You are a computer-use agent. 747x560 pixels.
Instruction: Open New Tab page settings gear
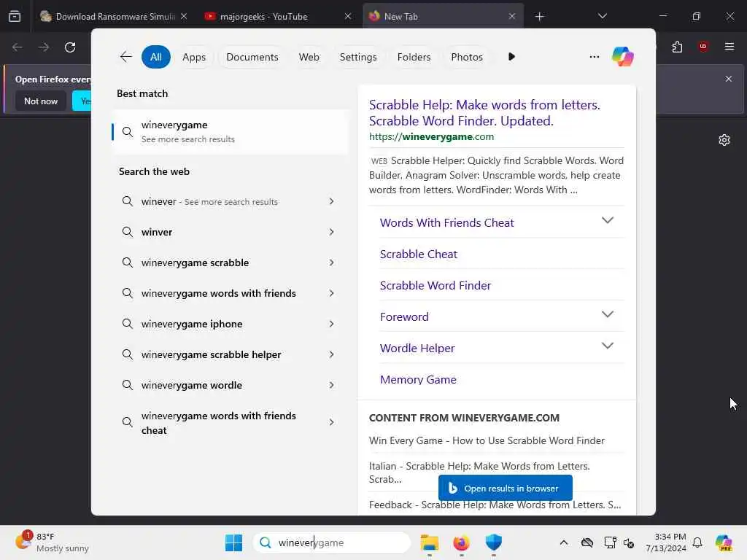(x=724, y=140)
